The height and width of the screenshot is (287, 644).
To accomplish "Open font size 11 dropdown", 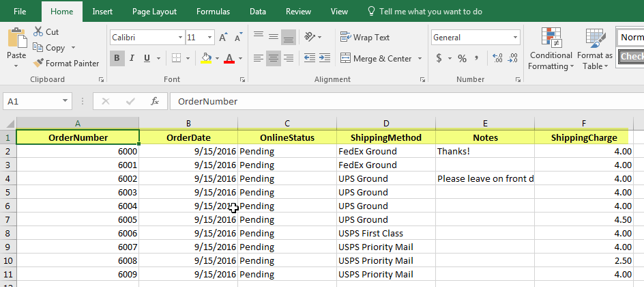I will (210, 38).
